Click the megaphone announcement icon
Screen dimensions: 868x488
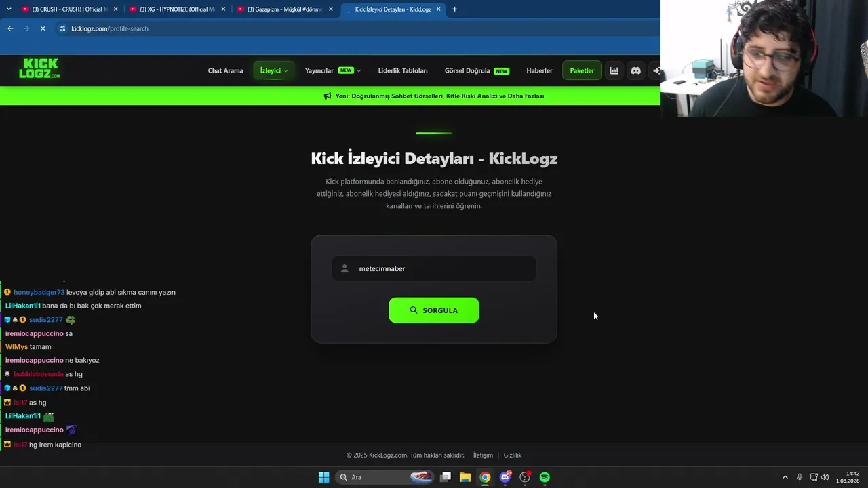pos(328,96)
